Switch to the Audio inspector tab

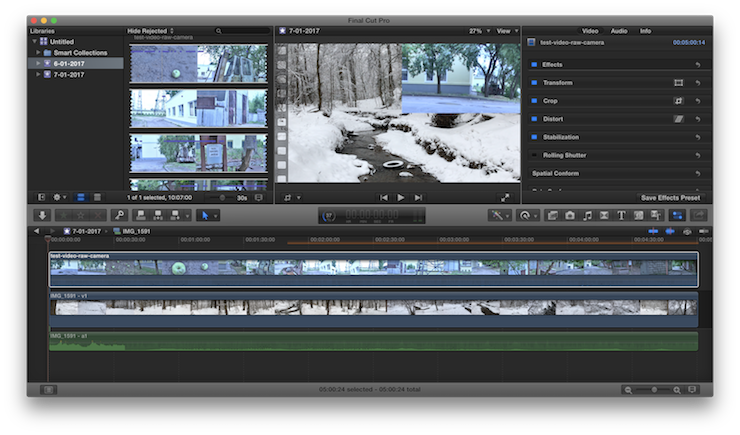(618, 31)
